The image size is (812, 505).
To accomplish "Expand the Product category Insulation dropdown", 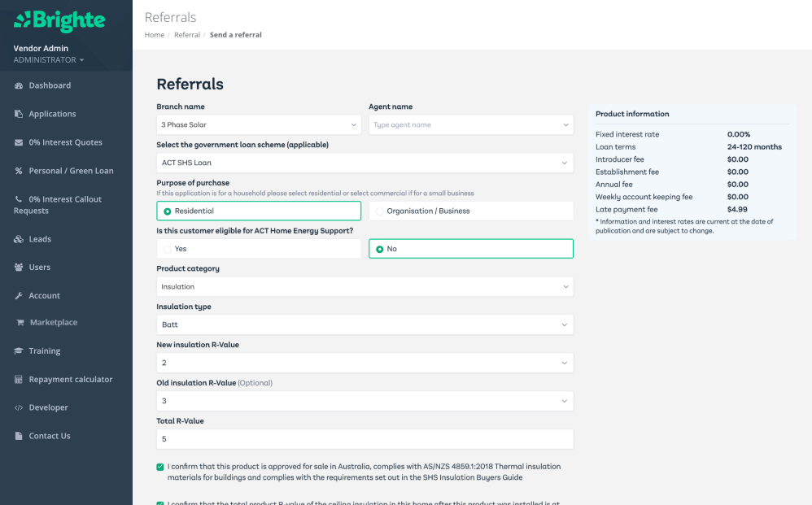I will click(365, 287).
